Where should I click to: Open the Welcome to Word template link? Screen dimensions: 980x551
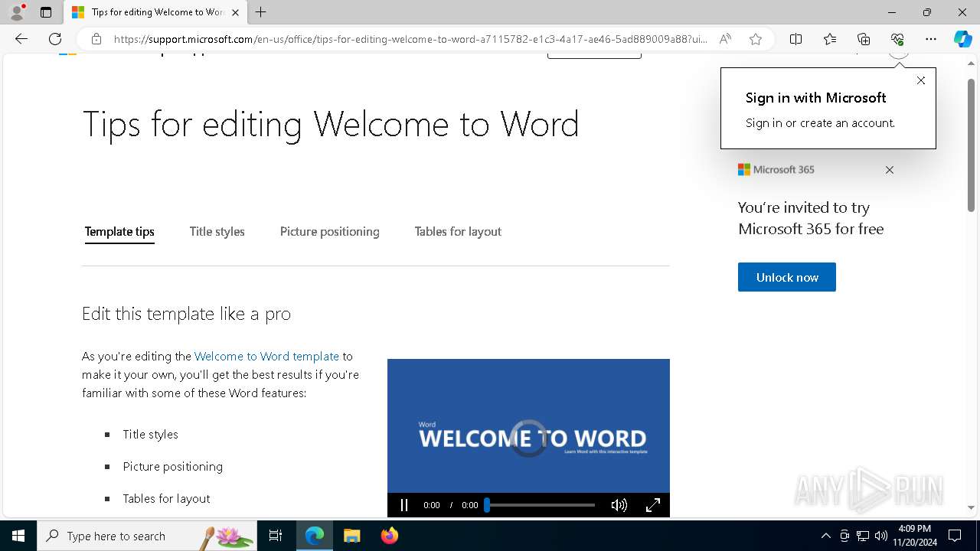click(266, 356)
